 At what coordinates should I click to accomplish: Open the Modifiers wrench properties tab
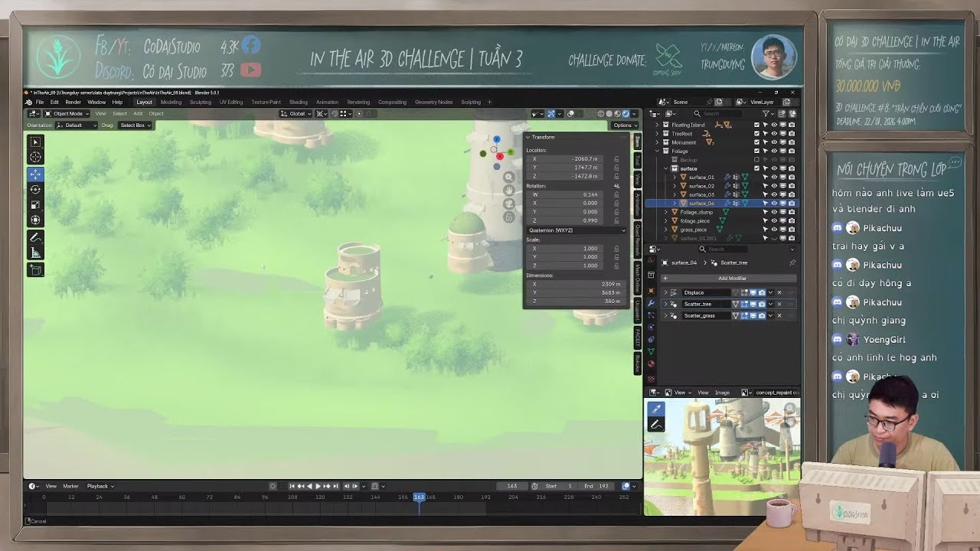652,302
